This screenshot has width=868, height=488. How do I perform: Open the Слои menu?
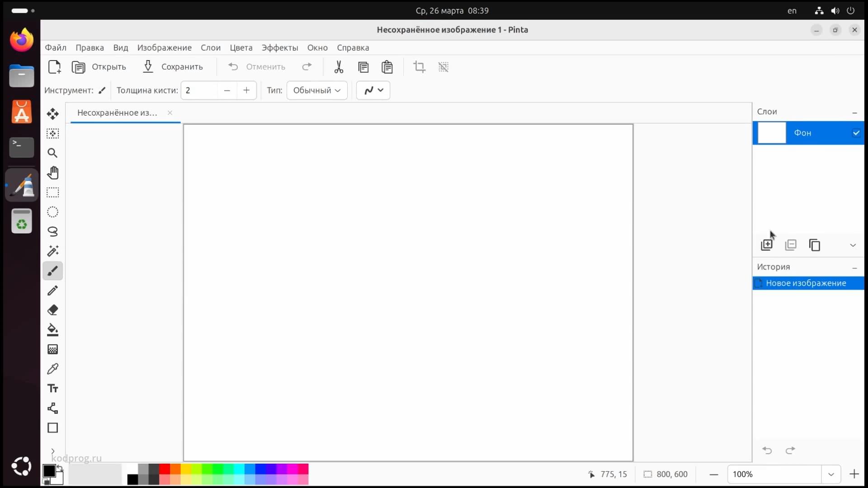(211, 48)
